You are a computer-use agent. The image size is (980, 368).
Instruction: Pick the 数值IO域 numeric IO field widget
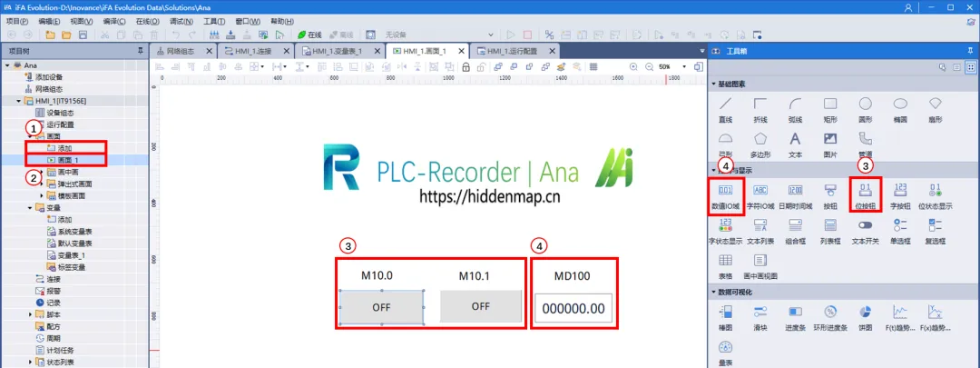pyautogui.click(x=726, y=196)
